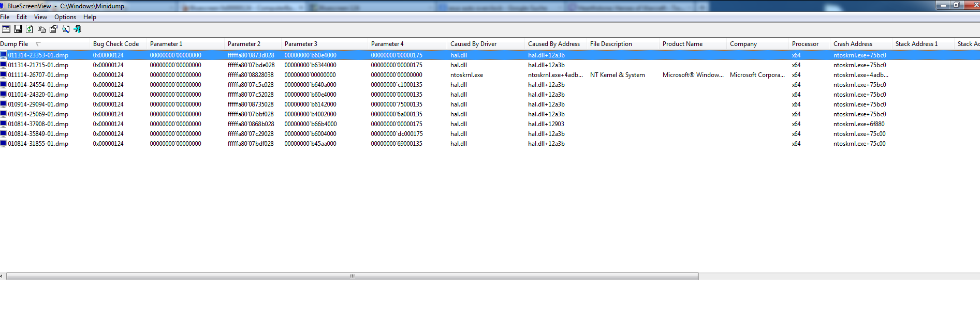The image size is (980, 335).
Task: Sort by File Description column header
Action: [623, 44]
